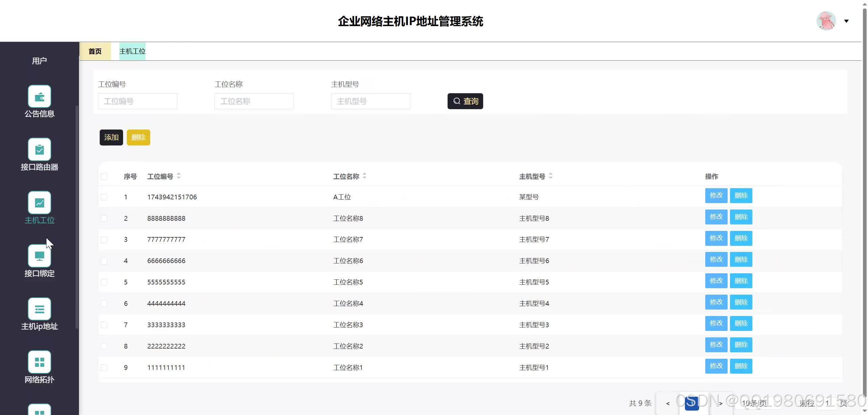Check the row for A工位
Image resolution: width=868 pixels, height=415 pixels.
pyautogui.click(x=104, y=197)
